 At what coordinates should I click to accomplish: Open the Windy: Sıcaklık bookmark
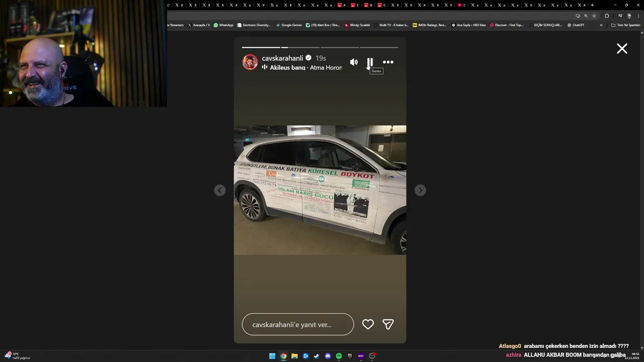pyautogui.click(x=357, y=25)
